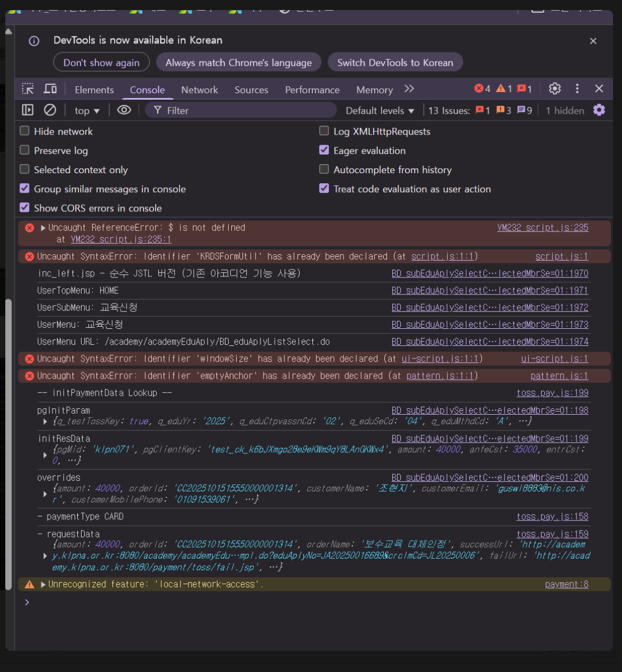The image size is (622, 672).
Task: Open the script.js:1:1 inline link
Action: (443, 256)
